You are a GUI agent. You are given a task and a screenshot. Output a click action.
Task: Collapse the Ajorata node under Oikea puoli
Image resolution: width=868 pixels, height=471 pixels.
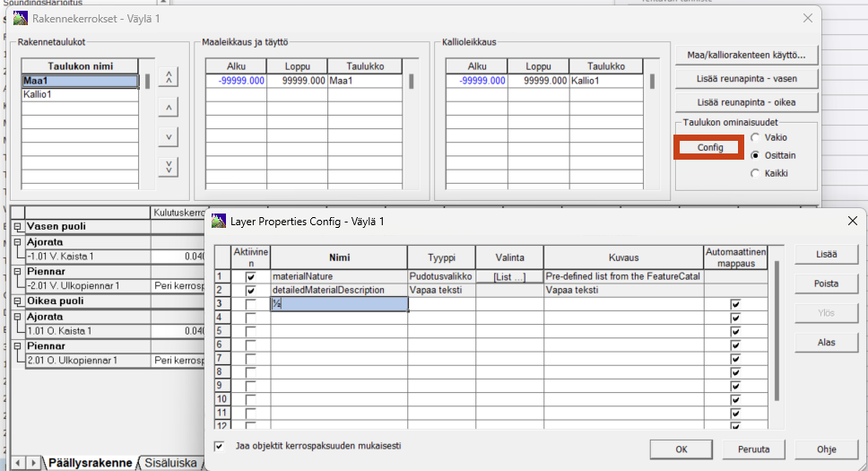click(18, 317)
